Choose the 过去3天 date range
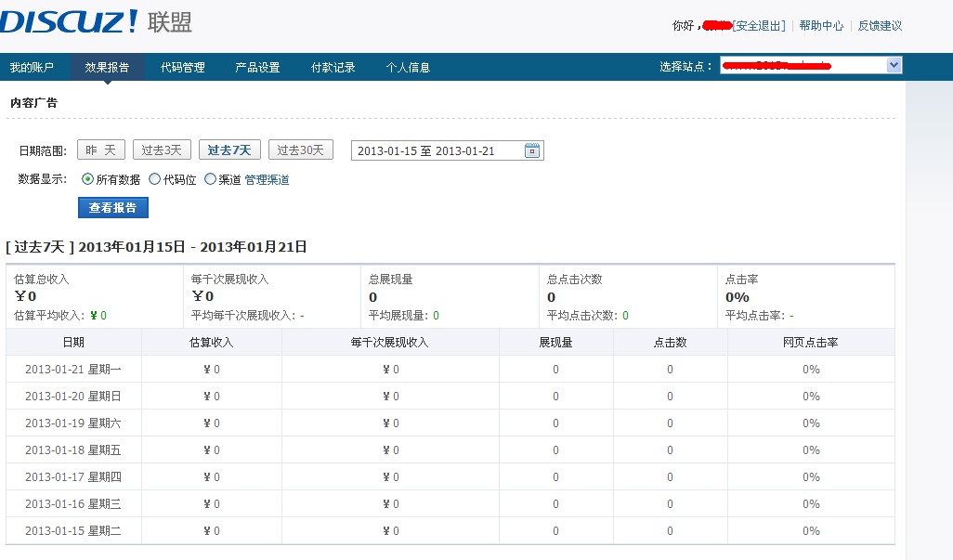 click(162, 150)
